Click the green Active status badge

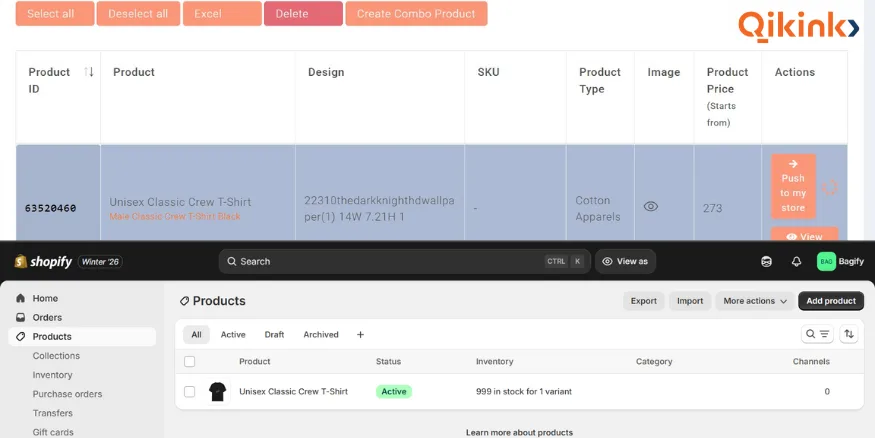click(x=393, y=392)
